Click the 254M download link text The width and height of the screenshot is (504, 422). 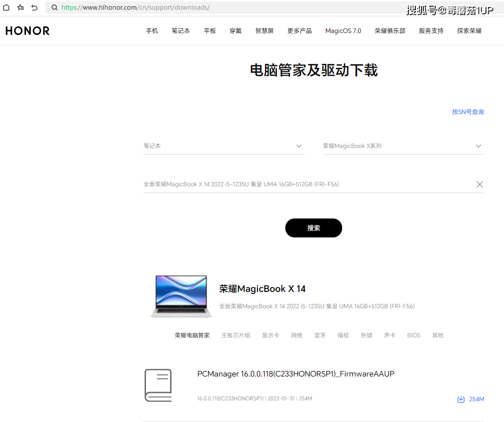pyautogui.click(x=477, y=399)
